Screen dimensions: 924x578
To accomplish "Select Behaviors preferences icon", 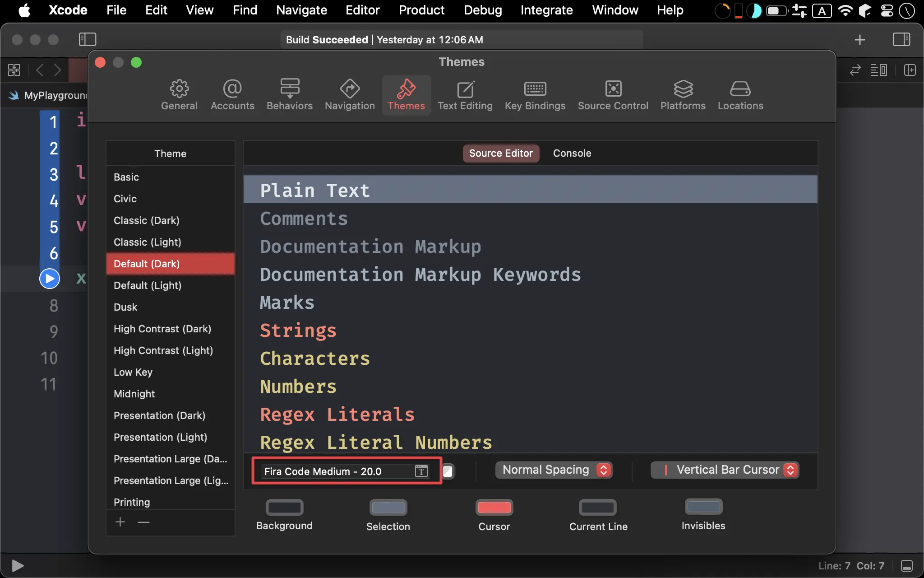I will click(289, 93).
